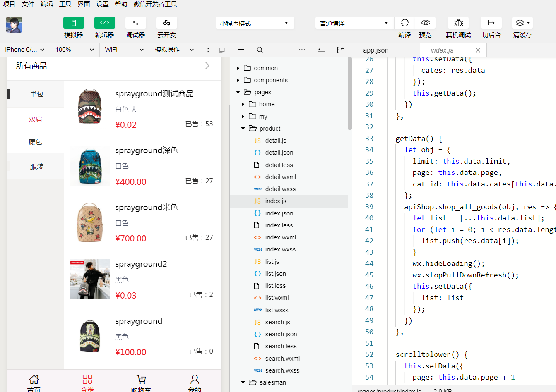The height and width of the screenshot is (392, 556).
Task: Toggle the simulator panel button
Action: 73,23
